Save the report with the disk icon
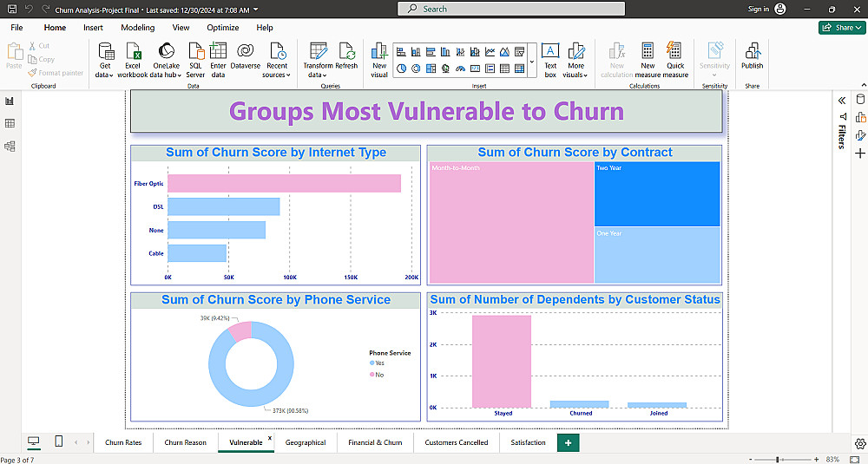This screenshot has width=868, height=464. click(x=11, y=9)
